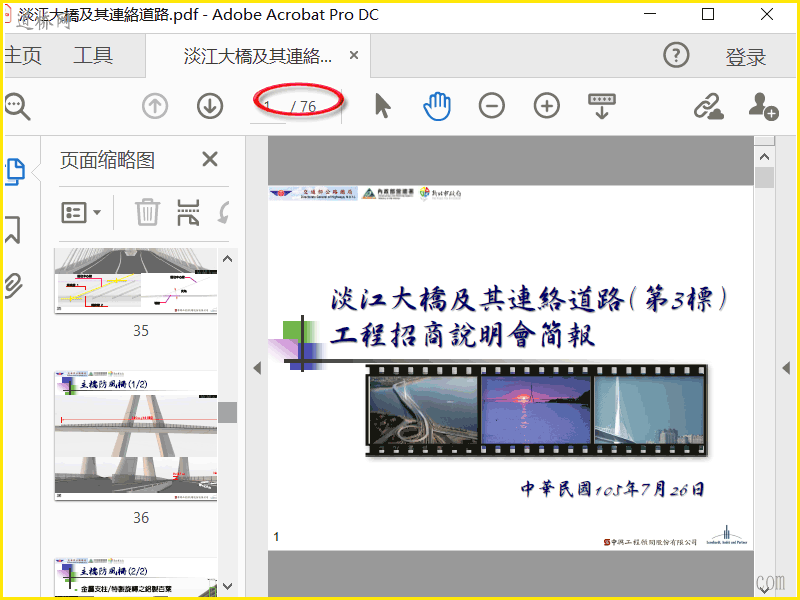The image size is (800, 600).
Task: Select the page 36 thumbnail
Action: (136, 435)
